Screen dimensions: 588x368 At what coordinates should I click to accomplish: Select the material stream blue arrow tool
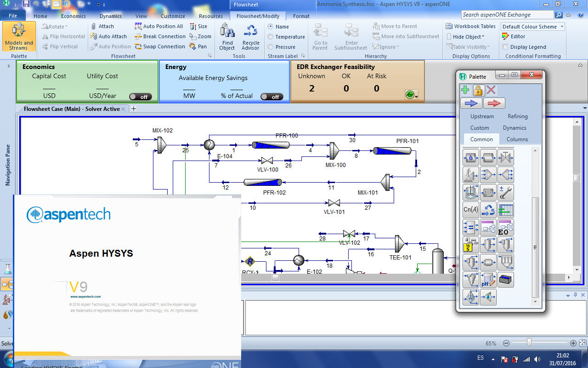[x=471, y=103]
